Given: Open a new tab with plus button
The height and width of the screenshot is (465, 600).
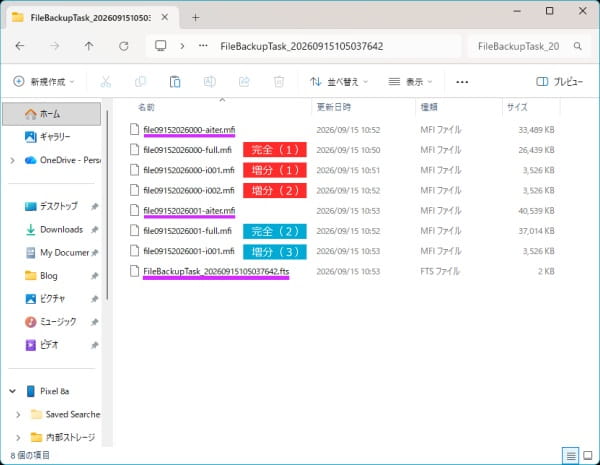Looking at the screenshot, I should (x=196, y=18).
